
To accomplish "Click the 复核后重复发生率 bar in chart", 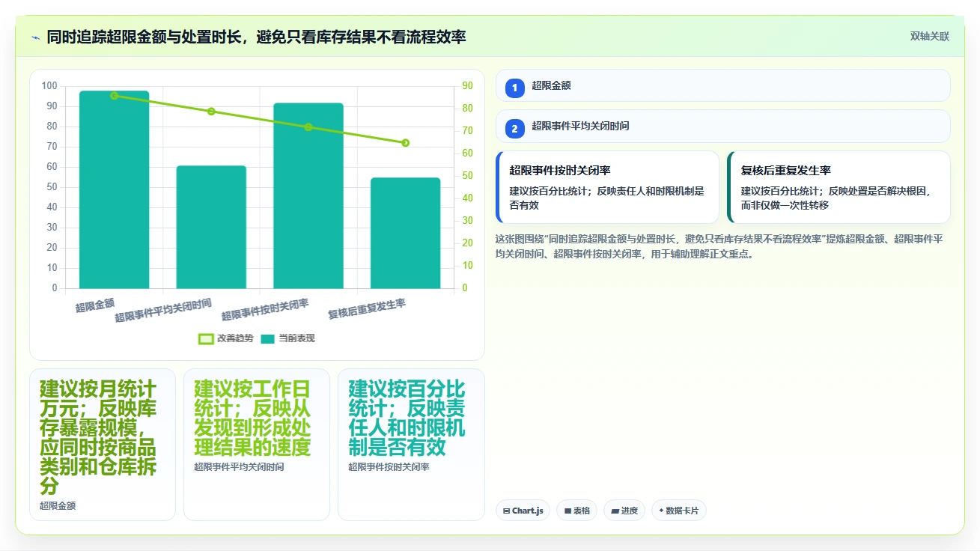I will point(405,233).
